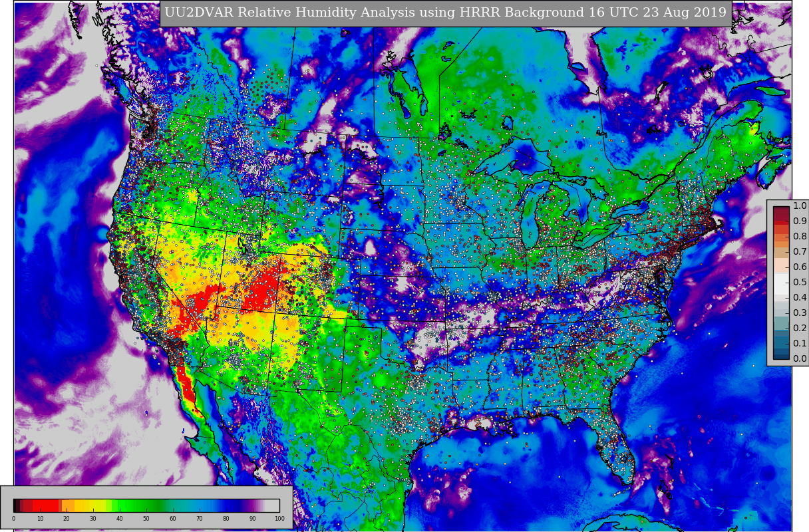Click the 0.9 label on right colorbar
The width and height of the screenshot is (809, 532).
click(800, 221)
